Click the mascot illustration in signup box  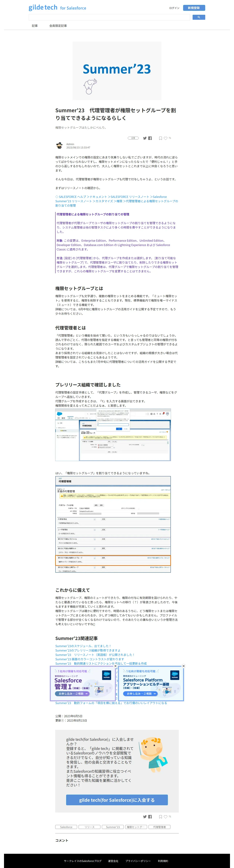click(153, 755)
